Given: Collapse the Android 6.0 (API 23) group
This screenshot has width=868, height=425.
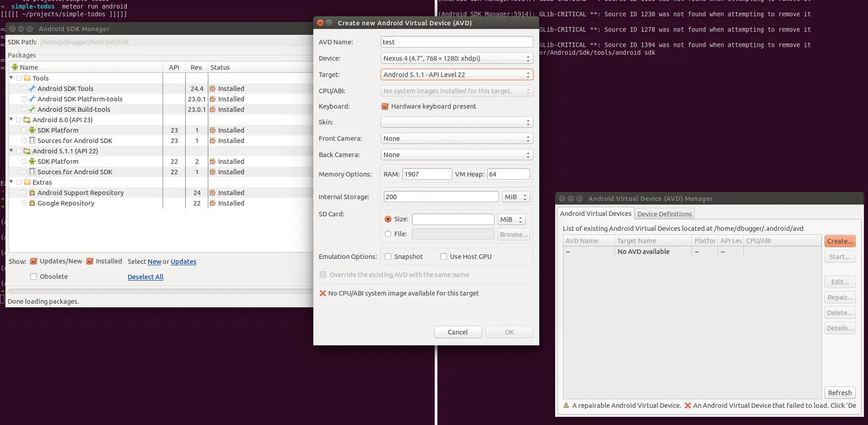Looking at the screenshot, I should coord(11,119).
